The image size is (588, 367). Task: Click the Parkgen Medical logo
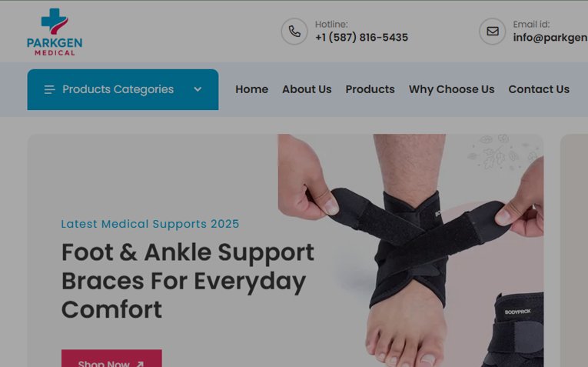55,32
